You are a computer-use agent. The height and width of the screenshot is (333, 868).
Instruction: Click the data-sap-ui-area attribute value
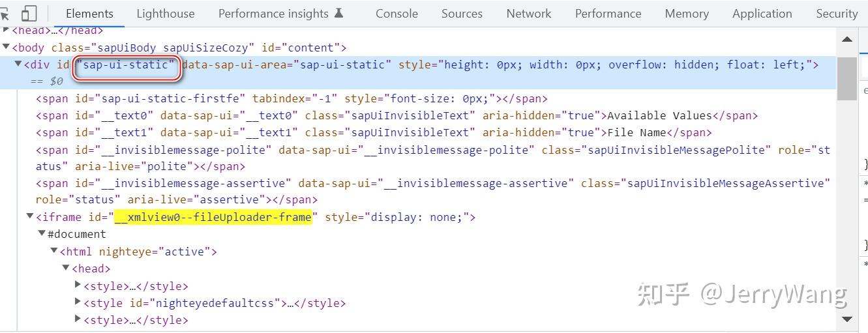pyautogui.click(x=345, y=65)
